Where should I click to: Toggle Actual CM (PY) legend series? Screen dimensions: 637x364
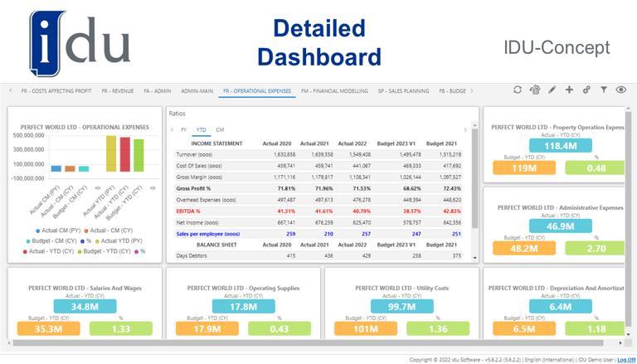(x=58, y=231)
